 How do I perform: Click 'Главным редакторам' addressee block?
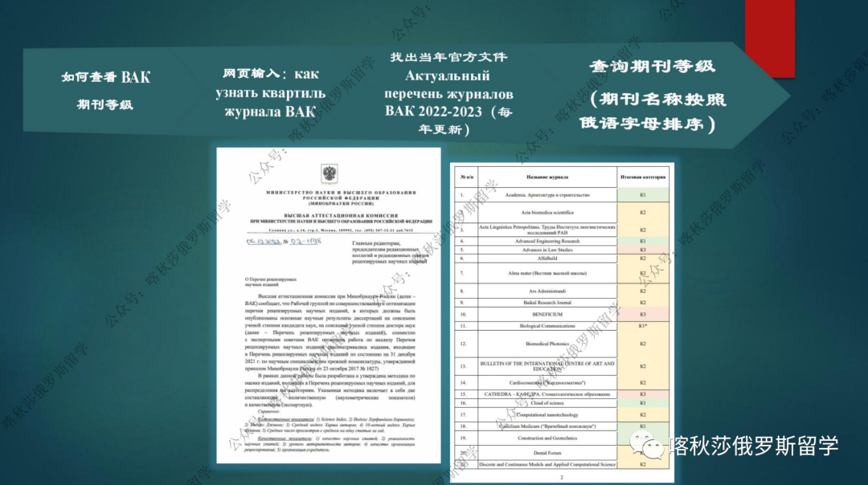(x=390, y=252)
